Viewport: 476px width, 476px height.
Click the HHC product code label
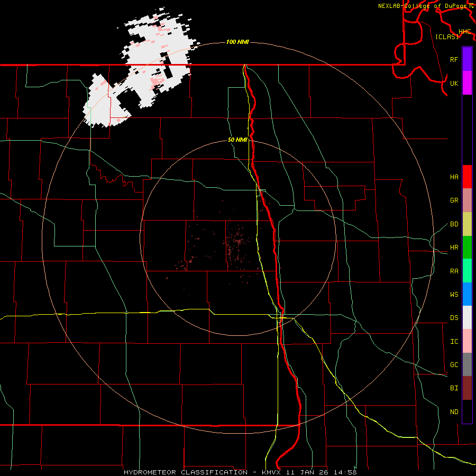(464, 32)
